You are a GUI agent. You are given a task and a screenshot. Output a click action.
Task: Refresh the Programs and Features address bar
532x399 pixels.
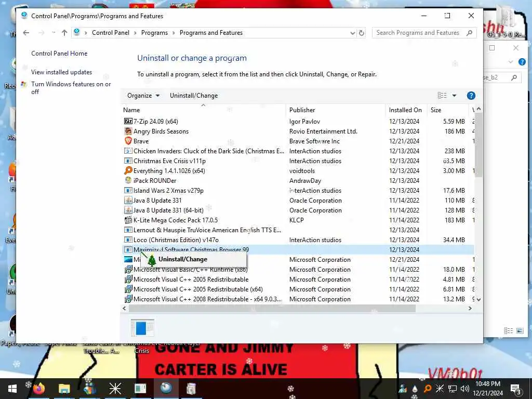point(362,33)
